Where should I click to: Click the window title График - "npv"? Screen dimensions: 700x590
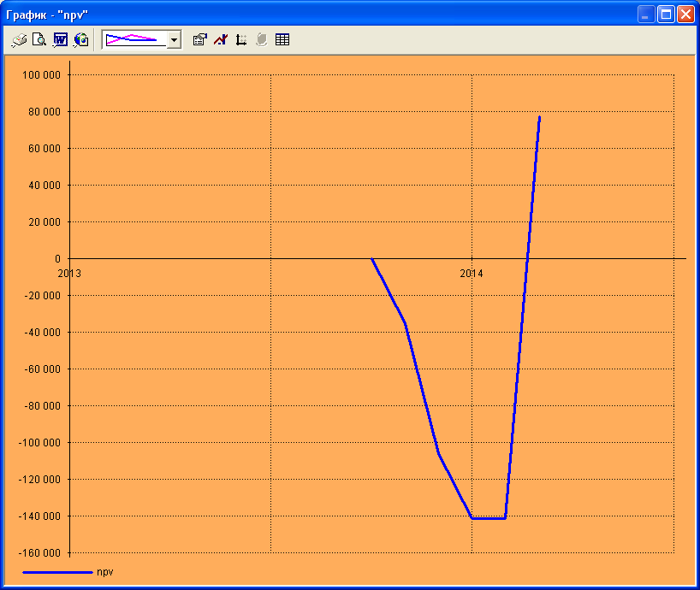(x=47, y=15)
